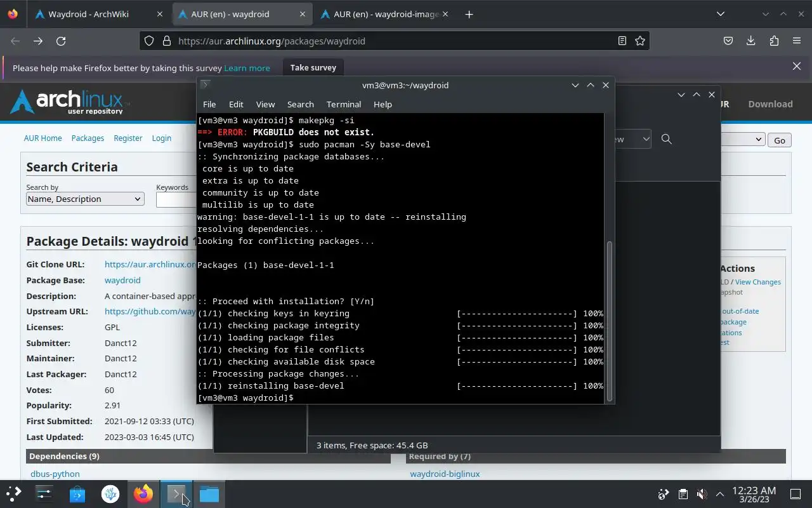The height and width of the screenshot is (508, 812).
Task: Open the waydroid-biglinux link
Action: (x=445, y=474)
